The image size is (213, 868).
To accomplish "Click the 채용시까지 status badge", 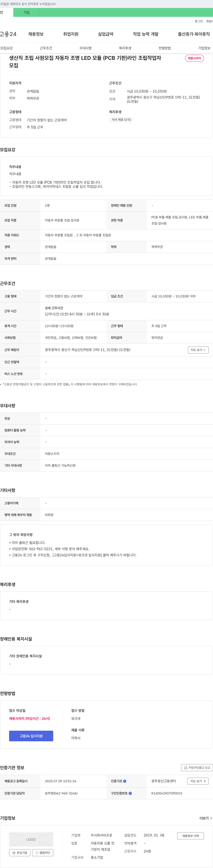I will pos(194,58).
